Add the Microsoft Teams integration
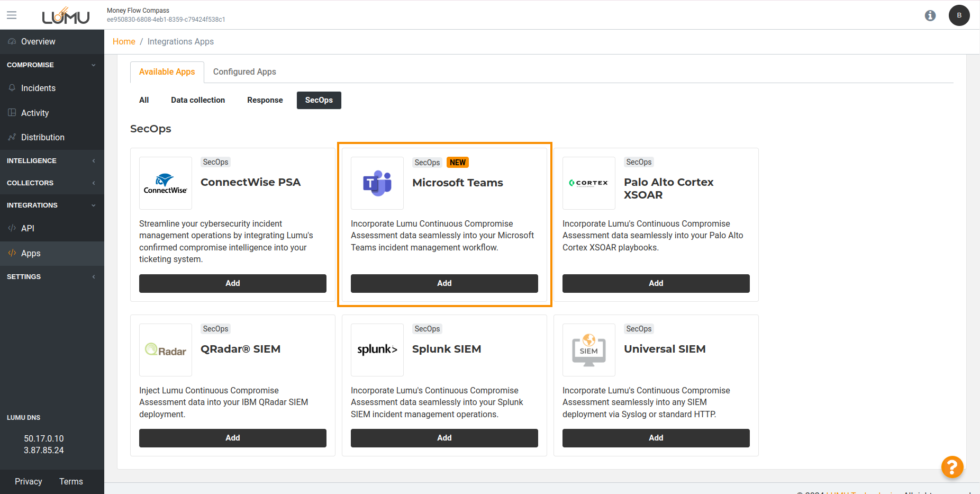 (444, 283)
